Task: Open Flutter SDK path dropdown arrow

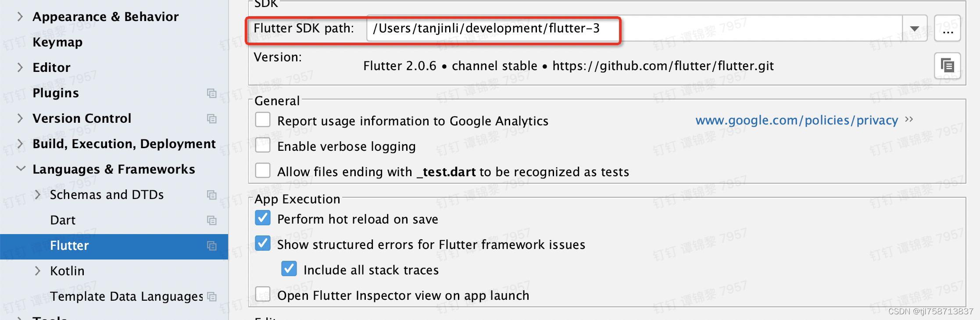Action: 915,28
